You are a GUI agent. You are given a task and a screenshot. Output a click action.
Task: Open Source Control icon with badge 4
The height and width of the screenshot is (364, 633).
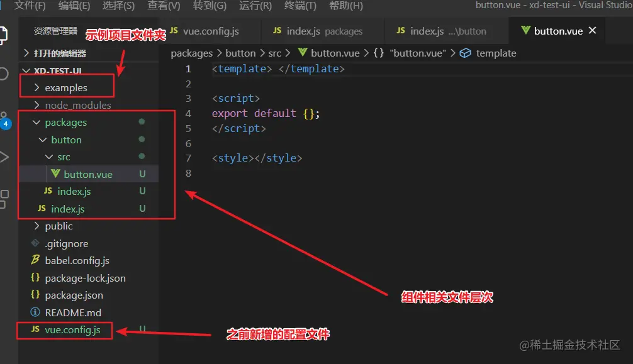click(4, 120)
